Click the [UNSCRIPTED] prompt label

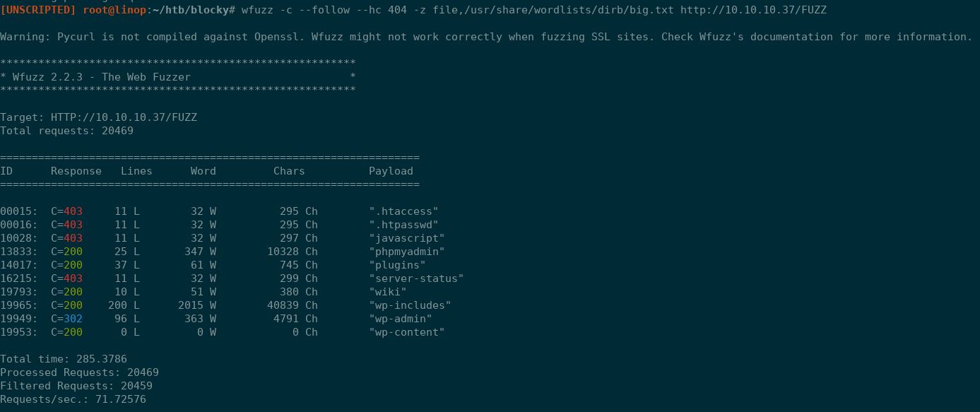[38, 10]
